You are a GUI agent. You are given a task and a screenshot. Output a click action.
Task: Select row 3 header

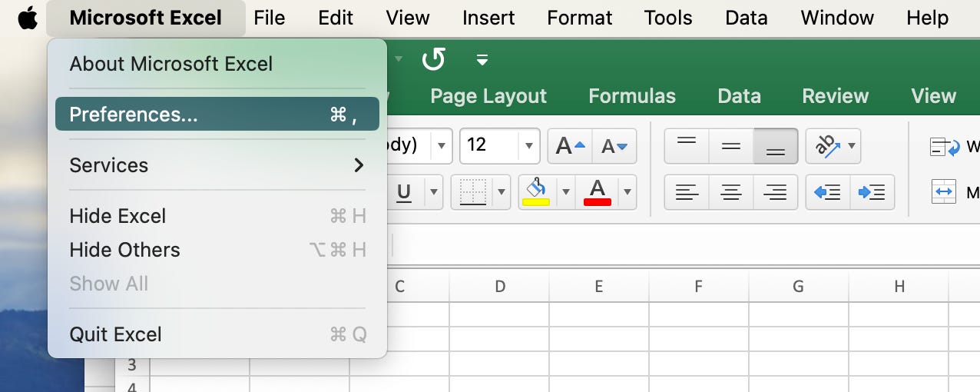[132, 364]
